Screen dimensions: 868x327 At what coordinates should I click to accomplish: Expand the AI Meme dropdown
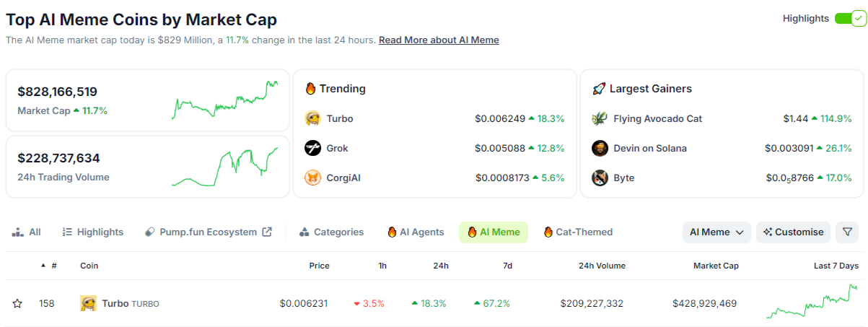pyautogui.click(x=716, y=232)
